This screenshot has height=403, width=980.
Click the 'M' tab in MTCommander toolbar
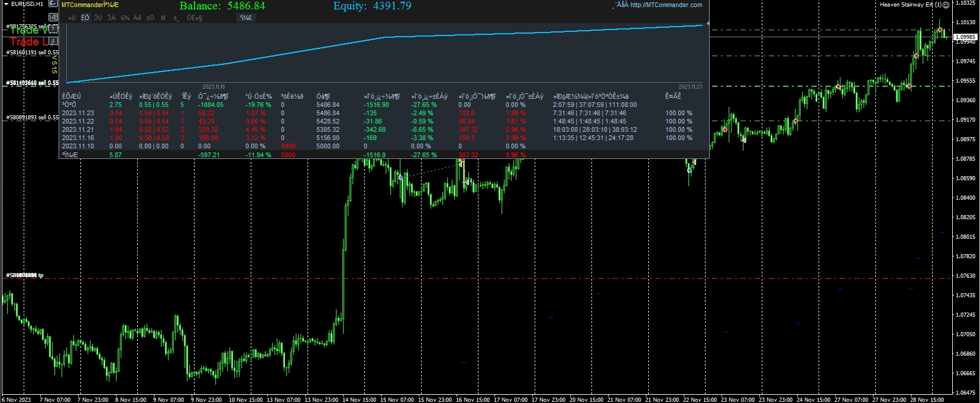163,18
